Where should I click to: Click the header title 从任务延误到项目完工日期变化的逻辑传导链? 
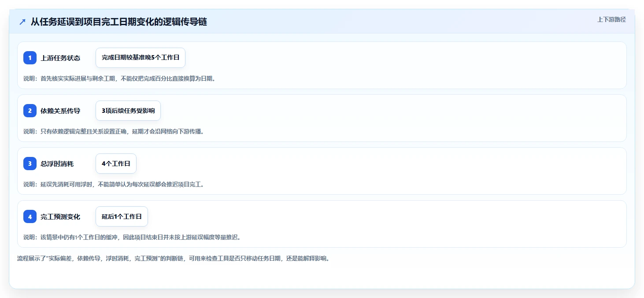119,22
